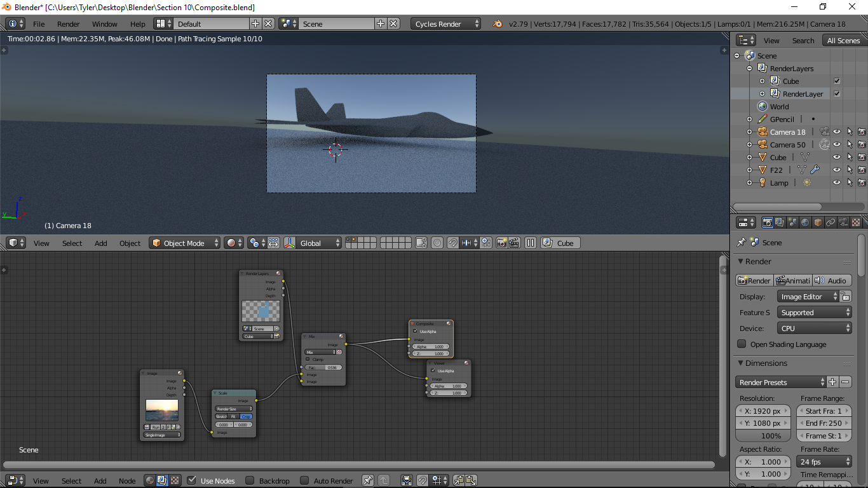
Task: Click the proportional editing circle icon
Action: pos(437,243)
